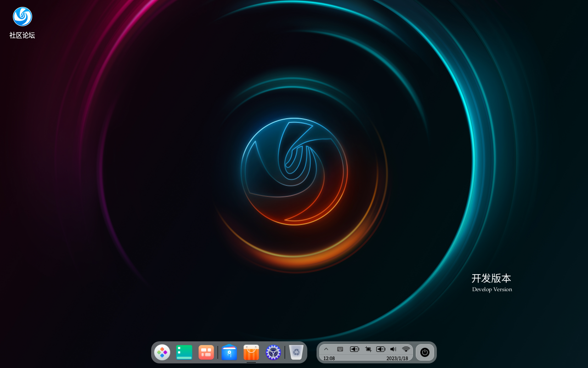This screenshot has width=588, height=368.
Task: Select the screen capture icon in the tray
Action: click(x=367, y=349)
